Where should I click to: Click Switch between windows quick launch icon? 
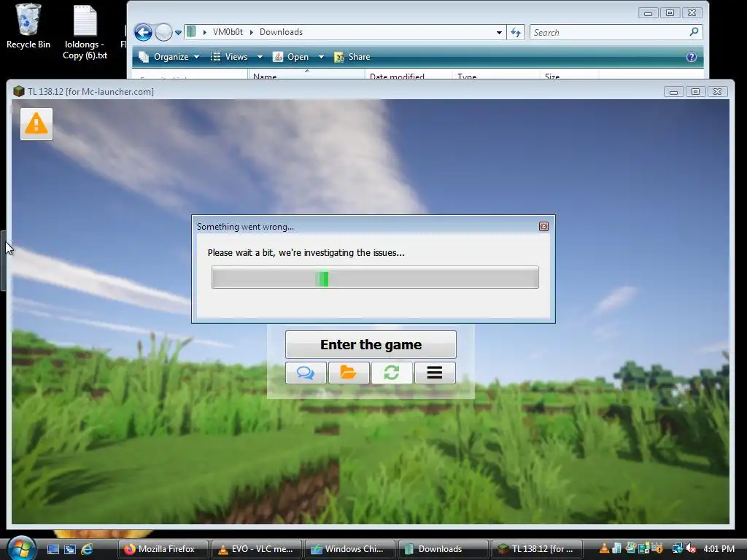70,549
